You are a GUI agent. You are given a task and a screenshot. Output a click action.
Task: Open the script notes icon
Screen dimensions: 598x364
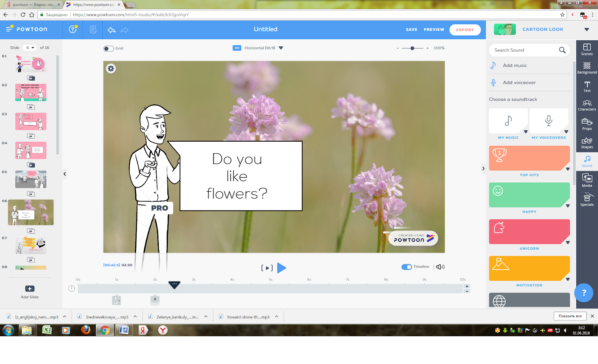coord(93,30)
